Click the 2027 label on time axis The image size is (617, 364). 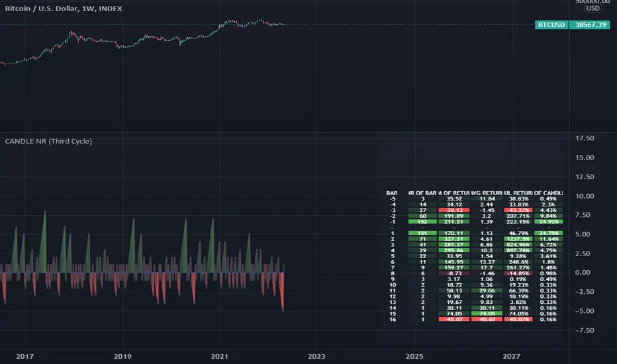[512, 357]
